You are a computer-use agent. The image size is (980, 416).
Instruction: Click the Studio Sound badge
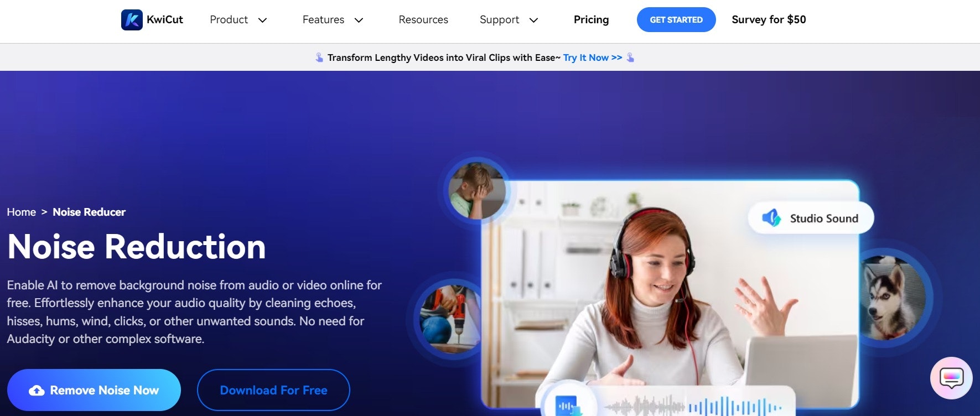click(811, 218)
